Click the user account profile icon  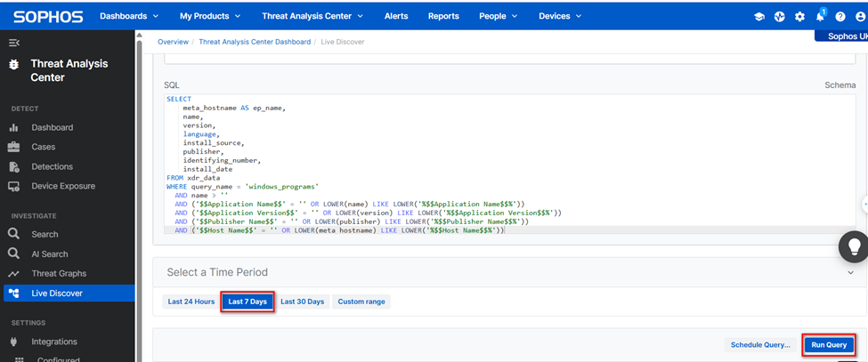pyautogui.click(x=860, y=17)
